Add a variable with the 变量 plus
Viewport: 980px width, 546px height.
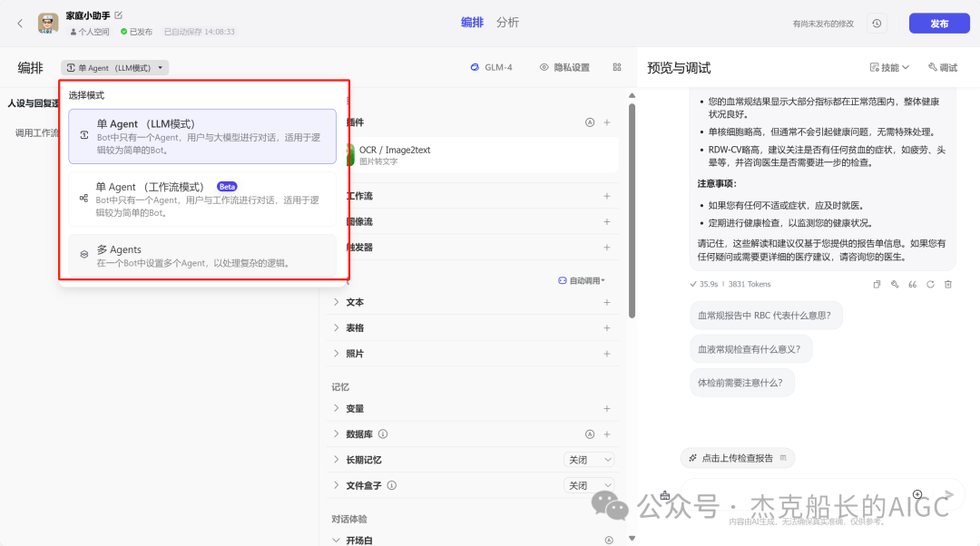(607, 408)
